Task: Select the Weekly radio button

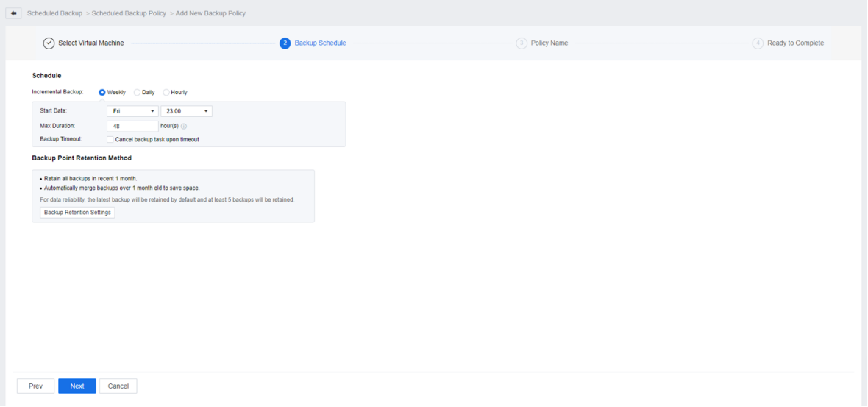Action: (102, 93)
